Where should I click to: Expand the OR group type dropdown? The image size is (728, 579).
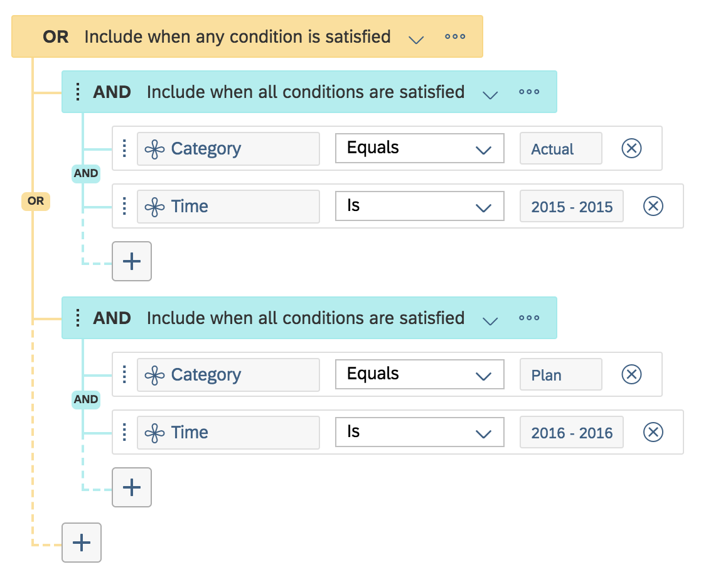coord(415,38)
